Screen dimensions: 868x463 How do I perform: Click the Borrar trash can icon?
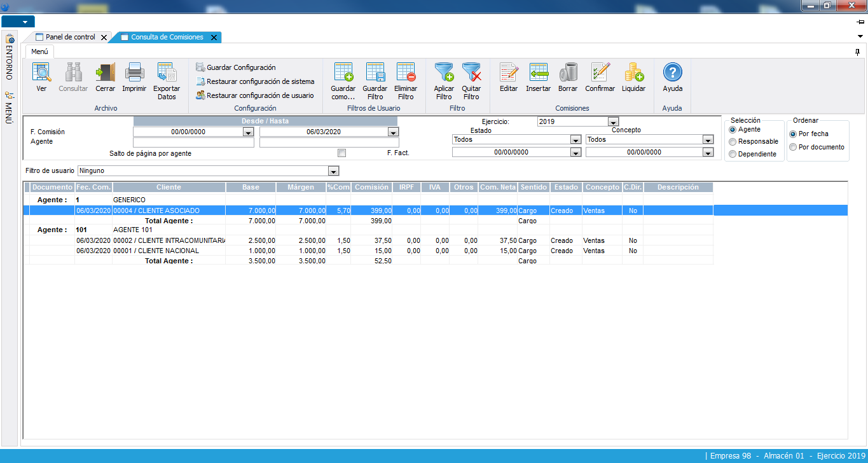tap(568, 73)
